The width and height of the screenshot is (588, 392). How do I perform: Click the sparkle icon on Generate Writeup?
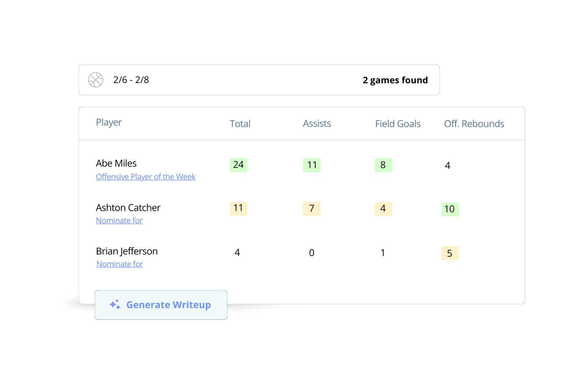(115, 304)
